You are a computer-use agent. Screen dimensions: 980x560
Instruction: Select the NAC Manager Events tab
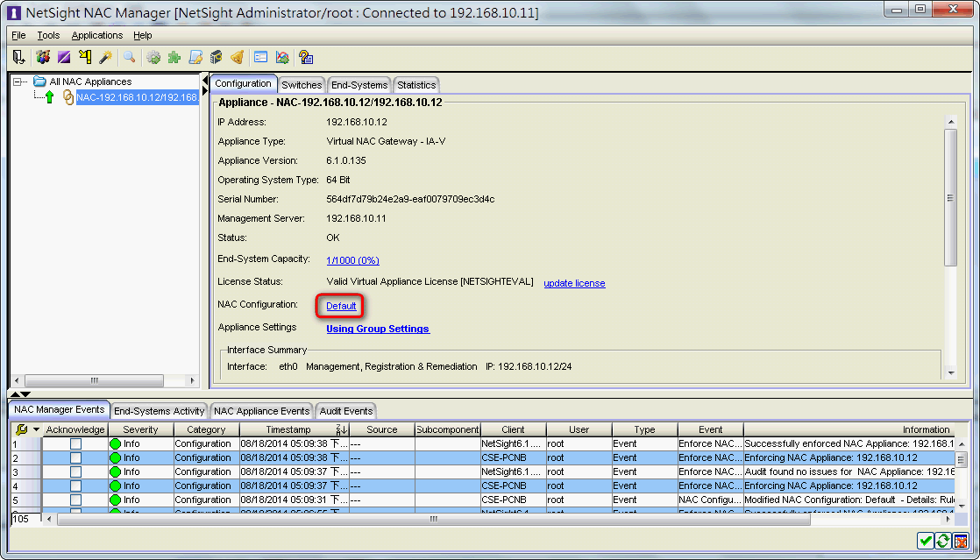pos(60,410)
